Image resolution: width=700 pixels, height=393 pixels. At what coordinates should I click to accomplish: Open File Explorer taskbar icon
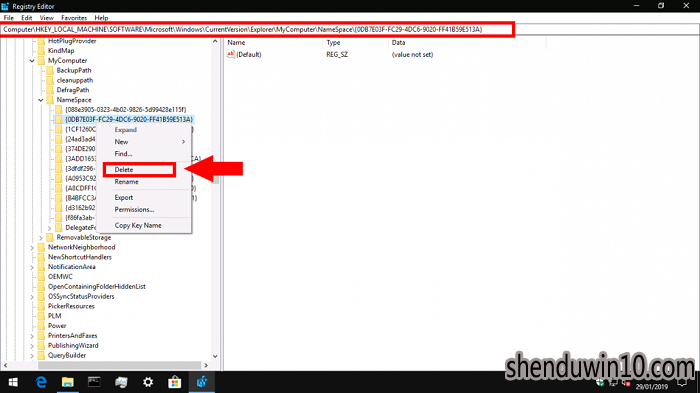pyautogui.click(x=67, y=382)
